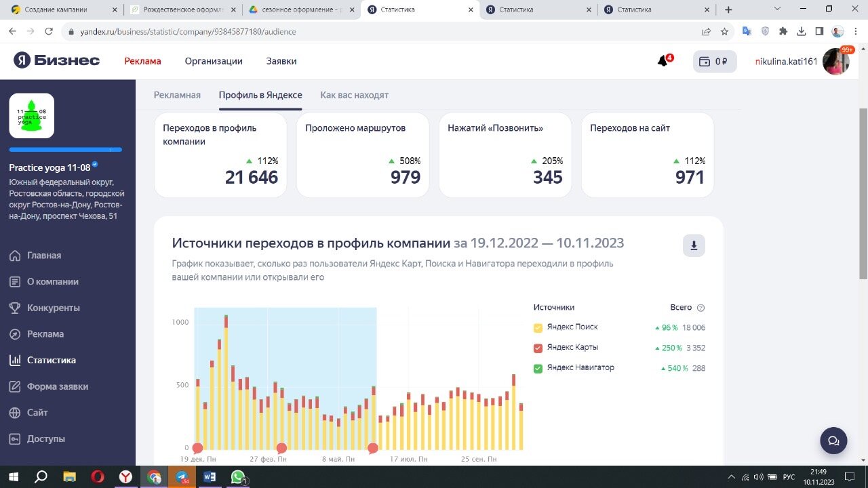Open the Организации top menu
This screenshot has width=868, height=488.
pyautogui.click(x=214, y=61)
